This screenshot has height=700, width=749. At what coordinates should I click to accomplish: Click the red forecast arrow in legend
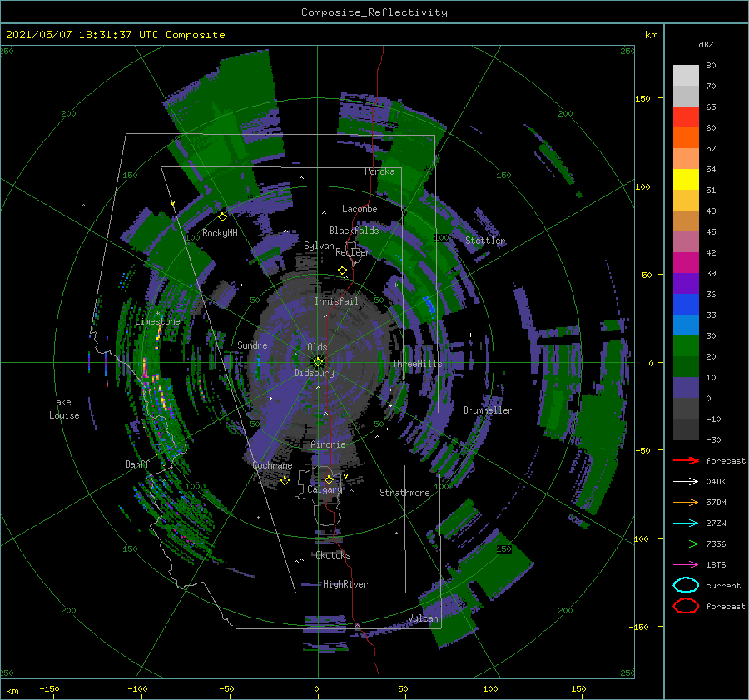point(686,460)
